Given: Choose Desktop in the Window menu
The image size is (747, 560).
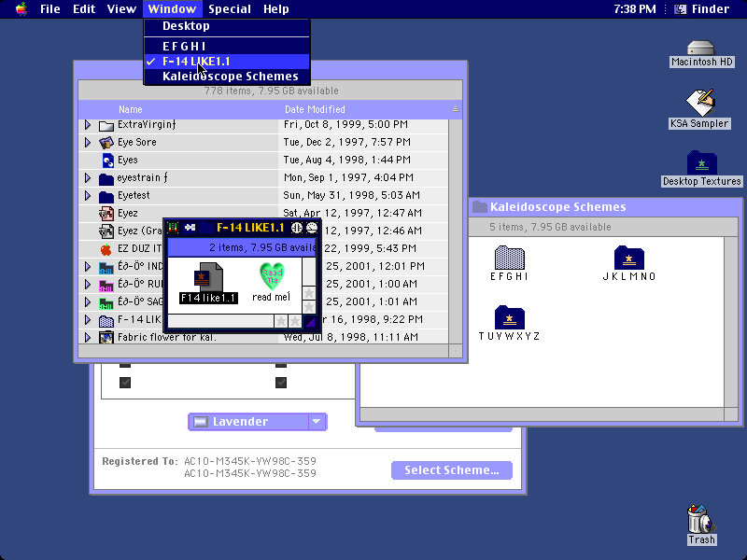Looking at the screenshot, I should (227, 26).
